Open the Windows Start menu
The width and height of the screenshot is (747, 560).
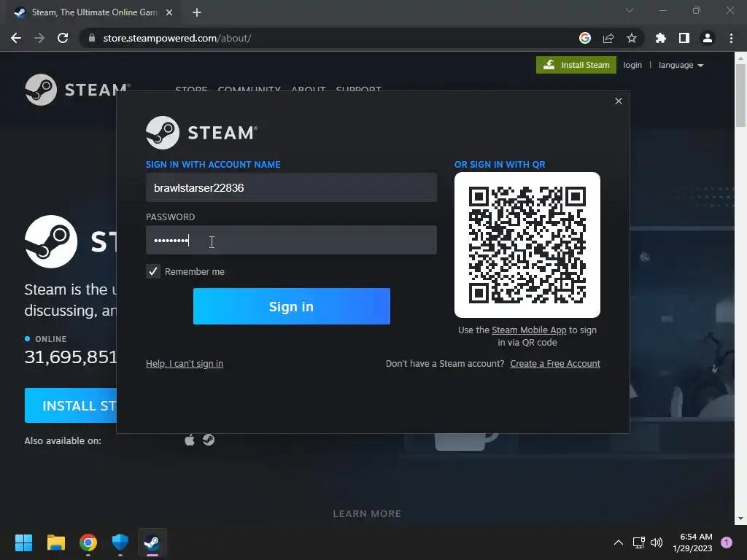(23, 542)
